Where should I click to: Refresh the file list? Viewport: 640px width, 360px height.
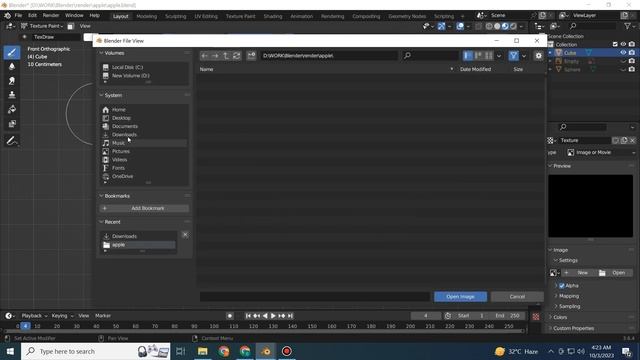pyautogui.click(x=236, y=56)
